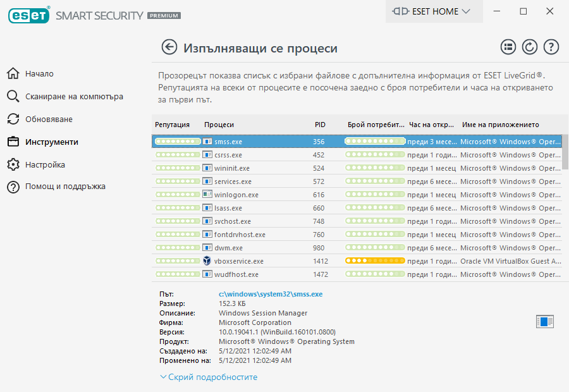Select the vboxservice.exe process name

[239, 261]
